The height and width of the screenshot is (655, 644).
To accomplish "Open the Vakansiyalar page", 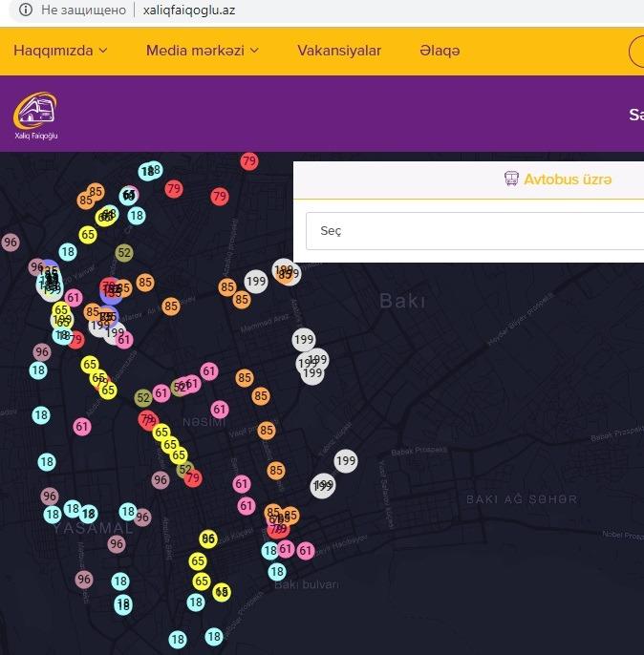I will click(339, 51).
